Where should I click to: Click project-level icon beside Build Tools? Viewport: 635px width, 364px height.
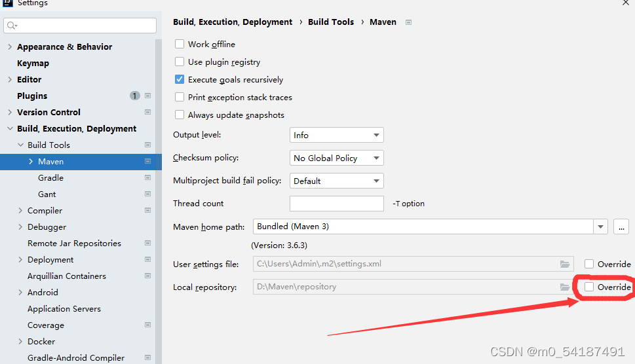[x=148, y=145]
